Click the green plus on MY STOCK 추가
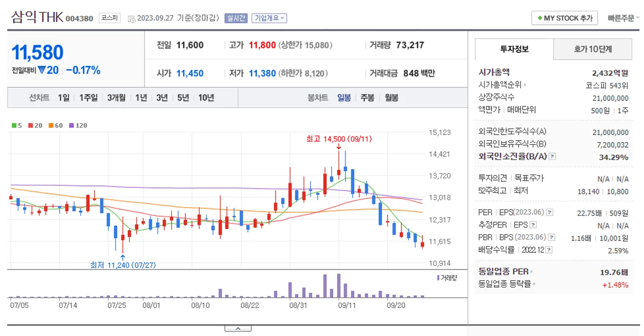644x336 pixels. pyautogui.click(x=539, y=18)
